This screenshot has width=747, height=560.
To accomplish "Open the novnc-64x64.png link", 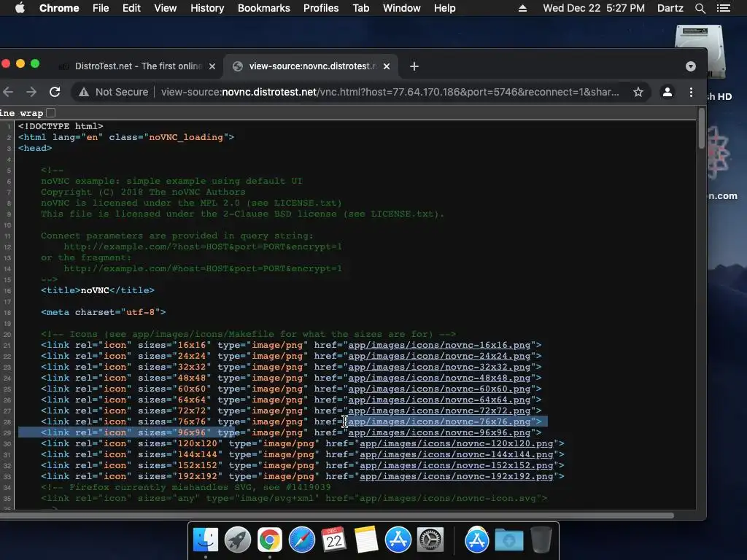I will click(439, 400).
